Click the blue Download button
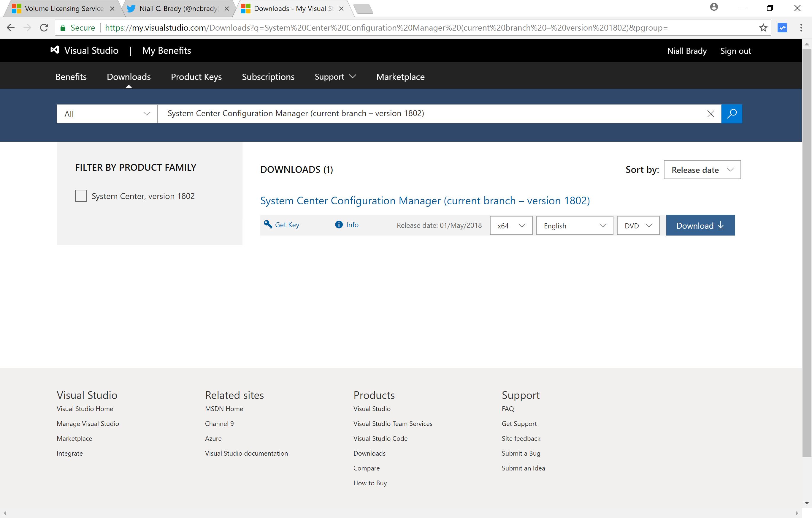 coord(700,225)
